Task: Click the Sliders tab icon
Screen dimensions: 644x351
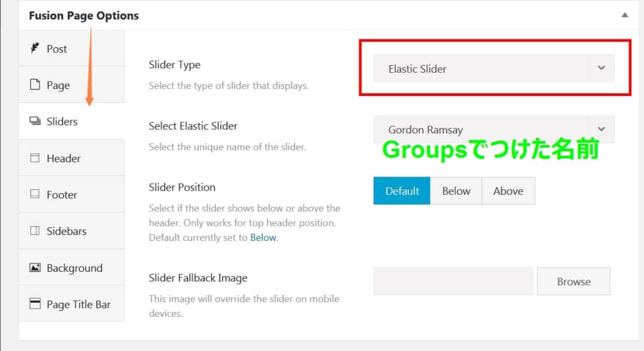Action: point(35,121)
